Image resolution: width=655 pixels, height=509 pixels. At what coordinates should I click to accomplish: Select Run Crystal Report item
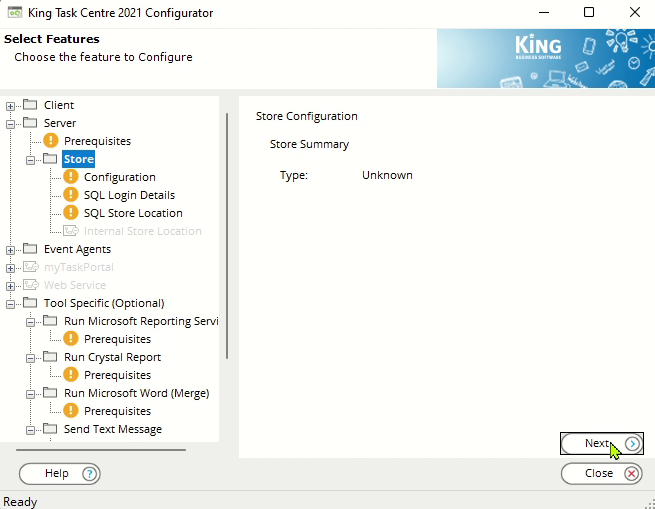pyautogui.click(x=112, y=357)
